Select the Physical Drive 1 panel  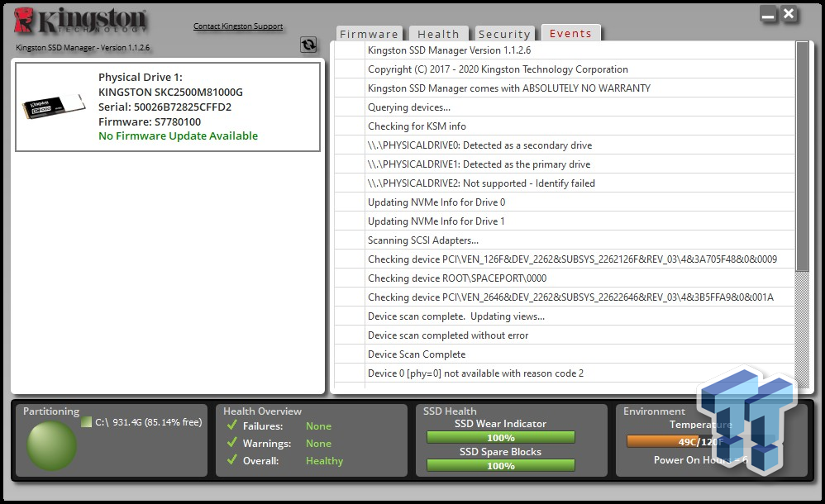point(168,107)
